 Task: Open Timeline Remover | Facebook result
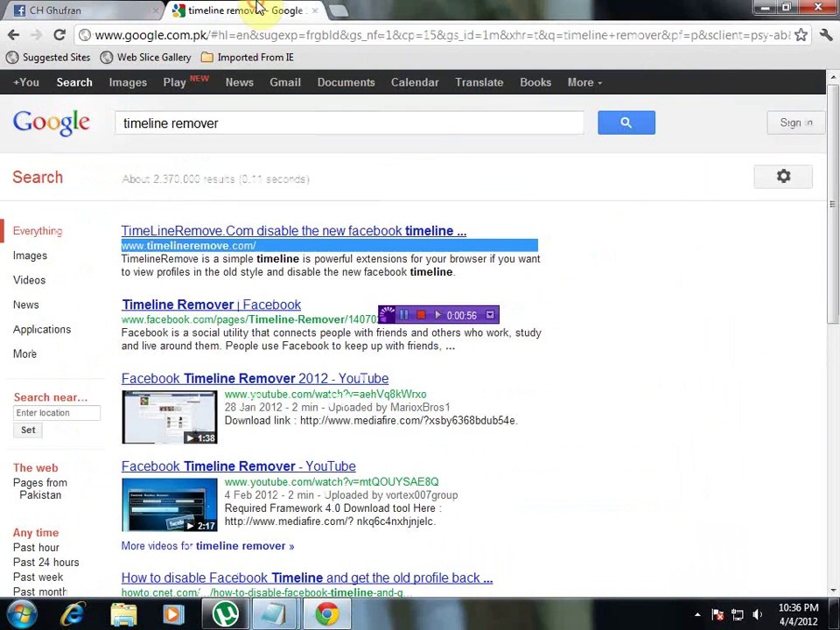[211, 304]
